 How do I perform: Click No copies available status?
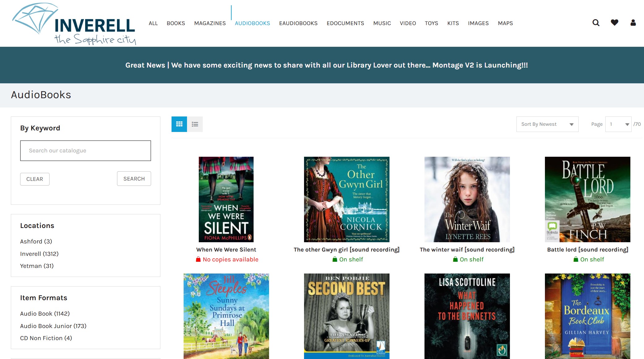pyautogui.click(x=227, y=260)
